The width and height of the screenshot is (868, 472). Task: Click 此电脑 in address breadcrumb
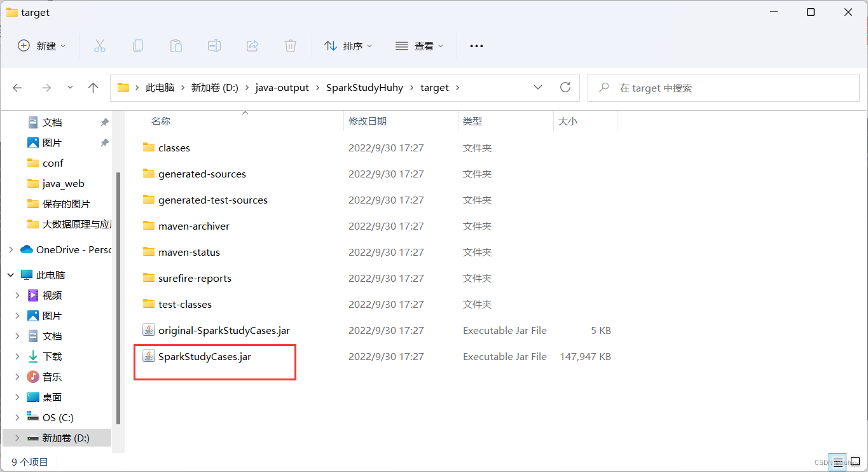coord(160,88)
